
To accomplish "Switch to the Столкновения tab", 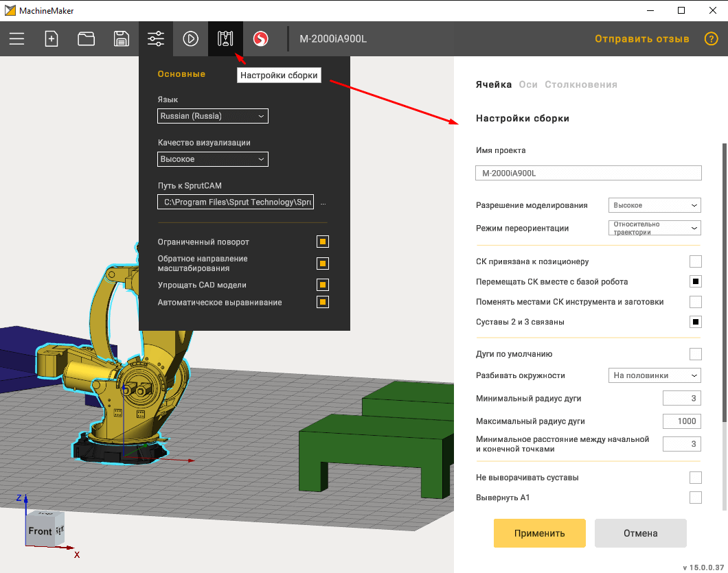I will click(x=580, y=84).
